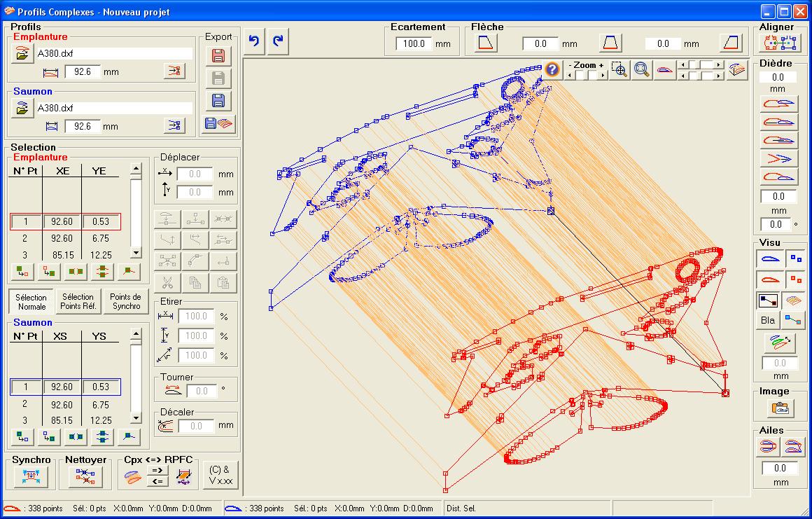
Task: Enable Points de Synchro mode
Action: click(x=126, y=301)
